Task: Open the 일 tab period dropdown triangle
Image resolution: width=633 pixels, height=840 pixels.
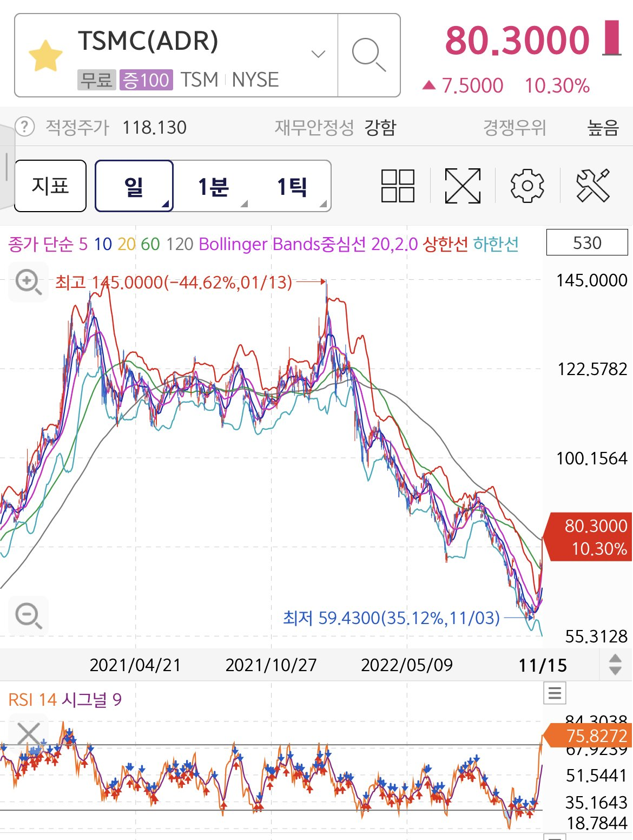Action: pos(166,205)
